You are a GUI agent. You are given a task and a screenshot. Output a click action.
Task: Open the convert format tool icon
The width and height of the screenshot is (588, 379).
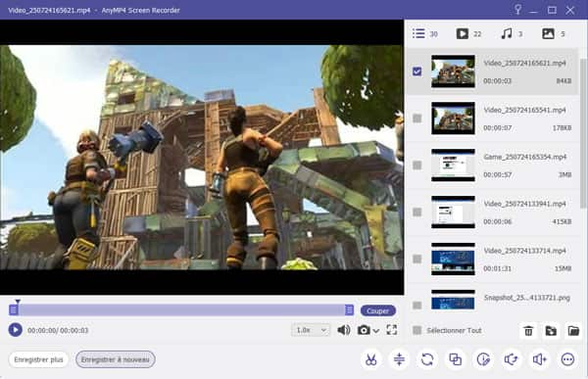(x=427, y=359)
